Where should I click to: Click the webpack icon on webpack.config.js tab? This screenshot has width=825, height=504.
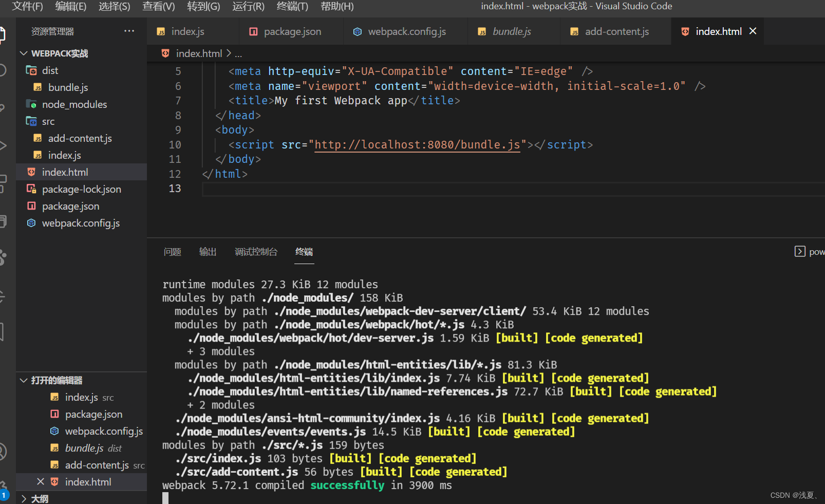[x=358, y=31]
